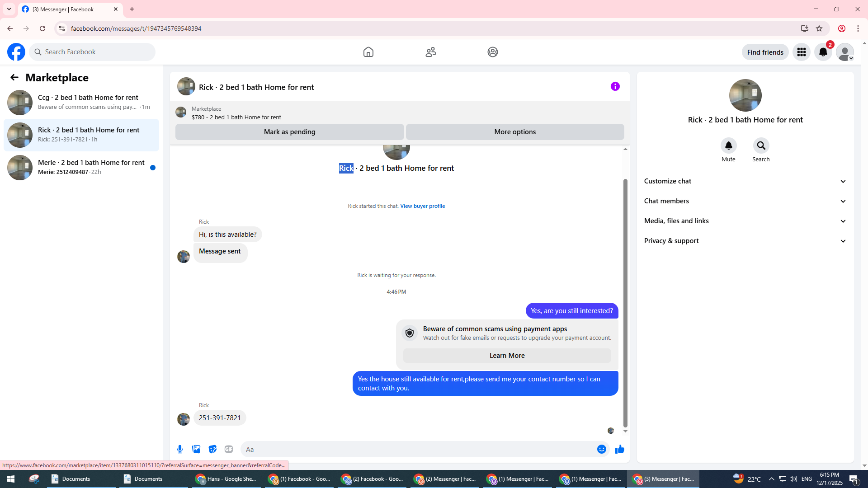Mute this conversation
Image resolution: width=868 pixels, height=488 pixels.
[728, 146]
